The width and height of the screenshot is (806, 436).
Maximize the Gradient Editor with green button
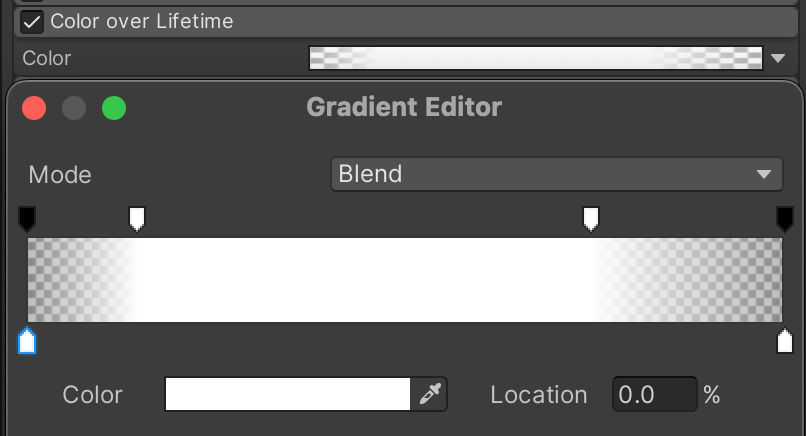(x=114, y=107)
